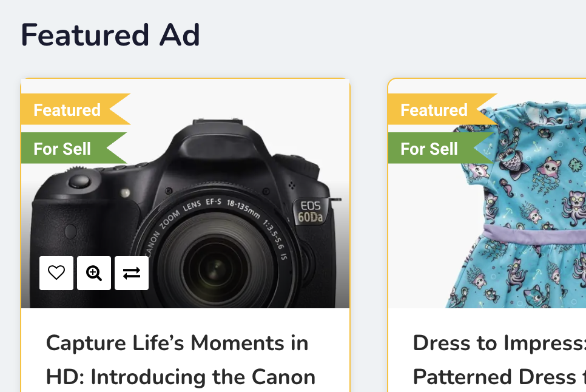Open the Canon camera product image
586x392 pixels.
(x=186, y=193)
